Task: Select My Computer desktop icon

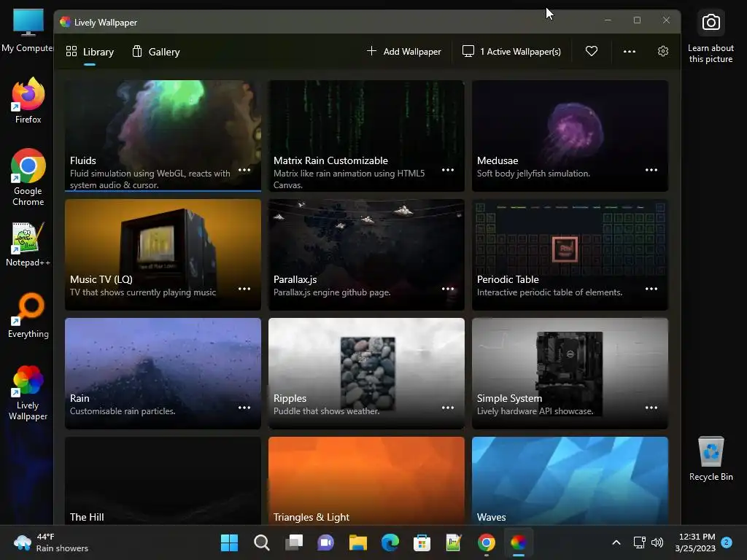Action: [x=28, y=31]
